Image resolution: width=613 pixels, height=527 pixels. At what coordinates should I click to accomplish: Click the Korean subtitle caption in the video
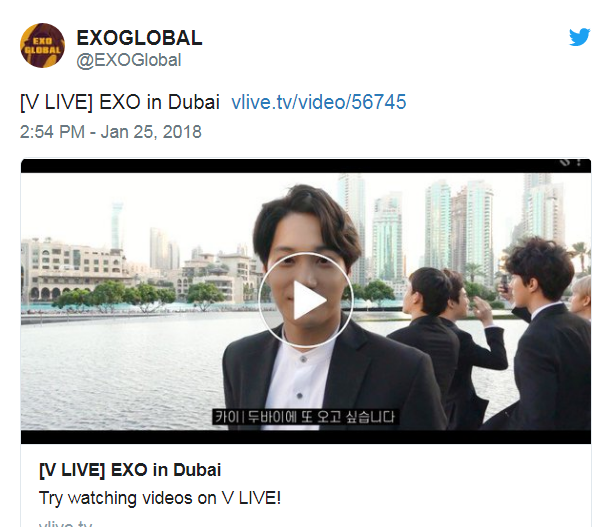[x=305, y=417]
